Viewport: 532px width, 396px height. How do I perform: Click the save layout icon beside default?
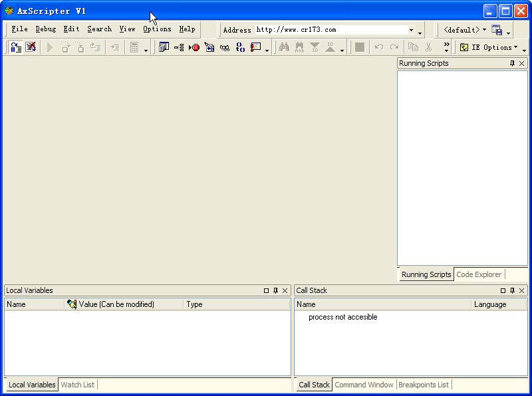(x=496, y=30)
